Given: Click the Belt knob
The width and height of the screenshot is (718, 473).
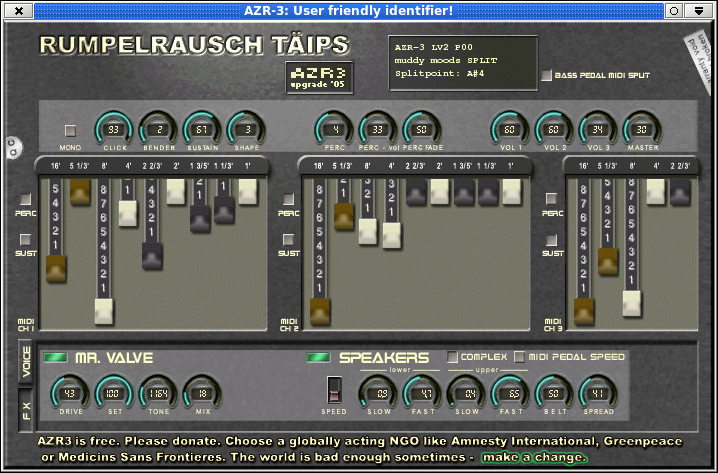Looking at the screenshot, I should 554,393.
